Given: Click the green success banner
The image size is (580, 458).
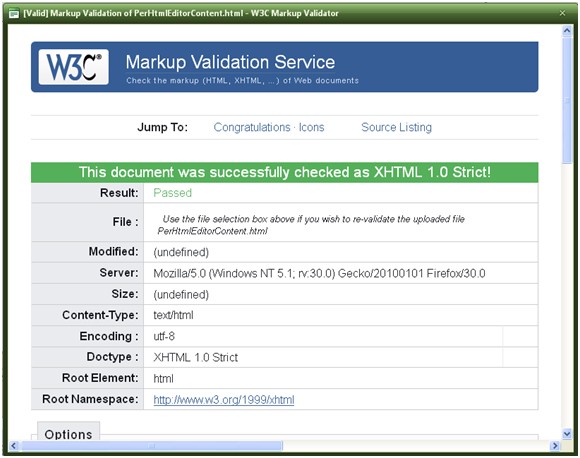Looking at the screenshot, I should coord(284,172).
